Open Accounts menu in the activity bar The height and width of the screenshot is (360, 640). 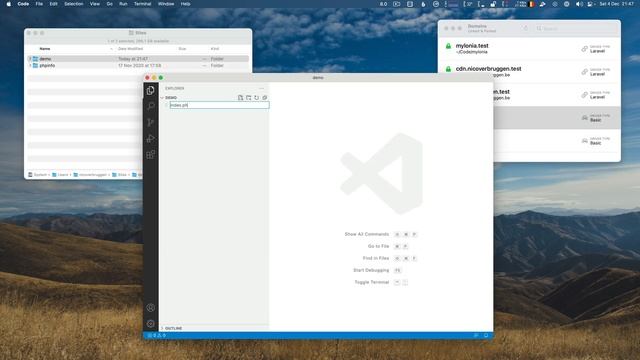pyautogui.click(x=151, y=308)
